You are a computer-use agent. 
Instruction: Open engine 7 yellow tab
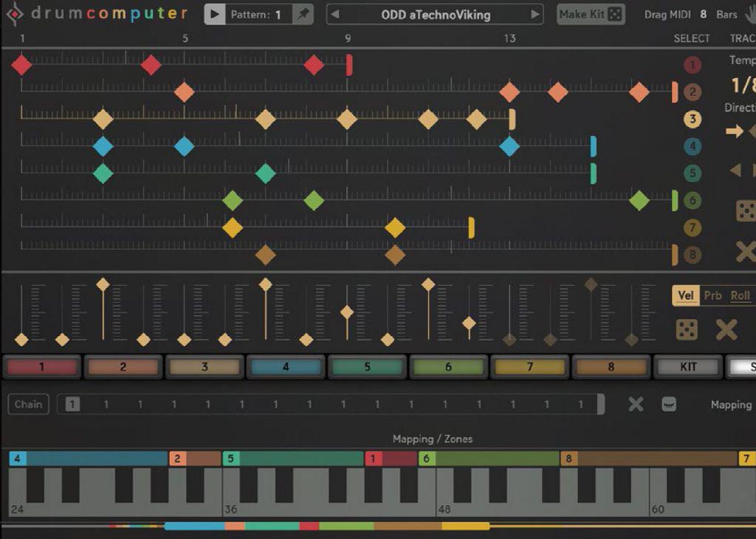tap(529, 367)
